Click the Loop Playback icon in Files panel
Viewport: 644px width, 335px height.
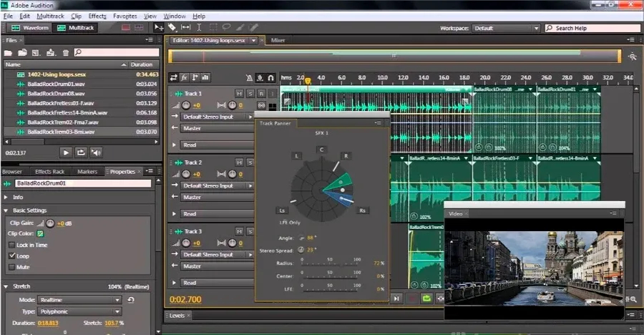[81, 152]
